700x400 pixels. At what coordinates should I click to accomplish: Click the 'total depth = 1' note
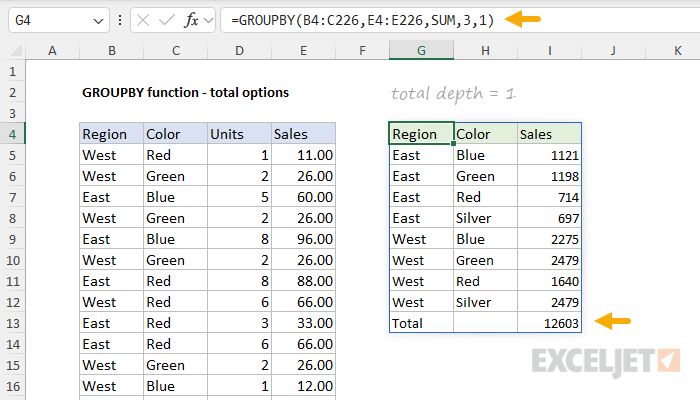click(454, 93)
